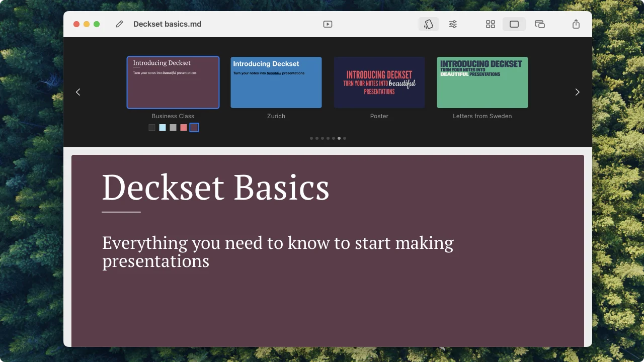Click the Letters from Sweden label
This screenshot has height=362, width=644.
482,116
